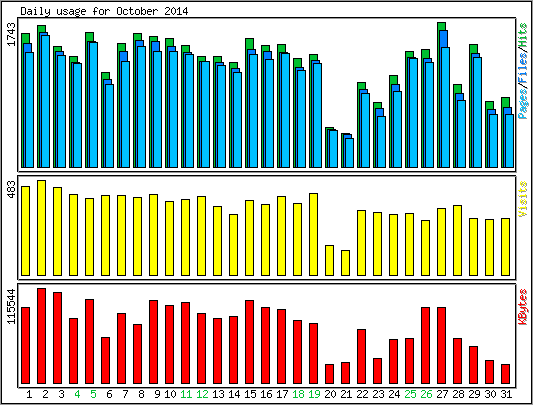This screenshot has width=533, height=405.
Task: Click day 2 on the x-axis
Action: pos(45,394)
